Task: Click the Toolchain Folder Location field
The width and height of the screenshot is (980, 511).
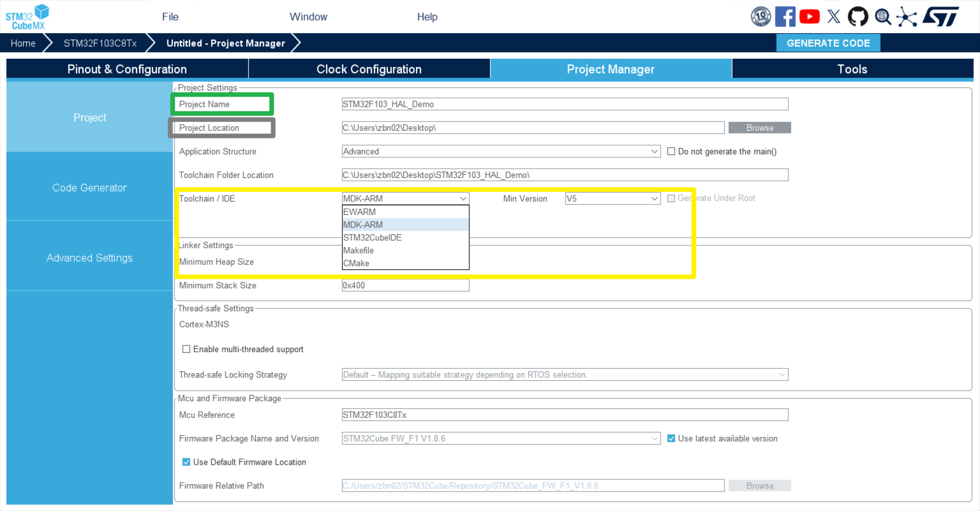Action: 565,175
